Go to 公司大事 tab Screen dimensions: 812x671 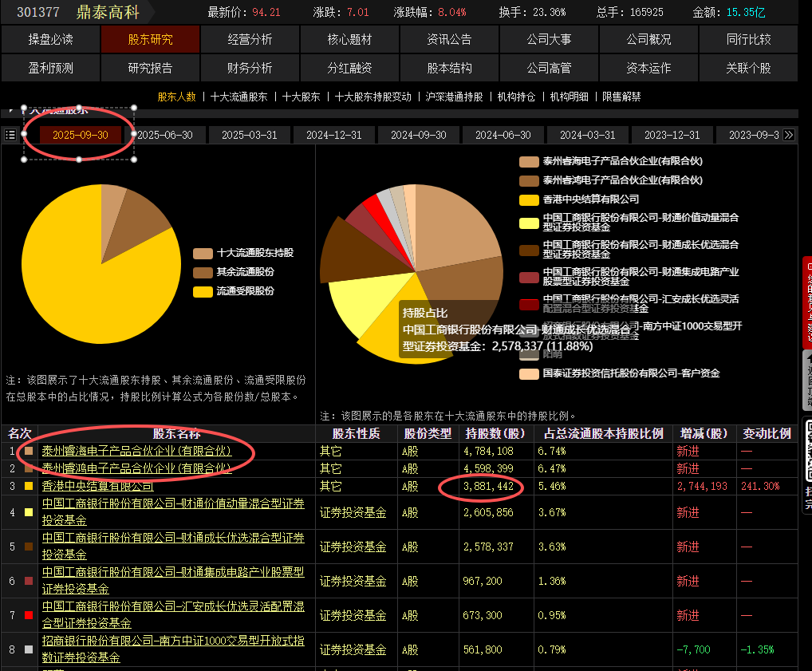[x=549, y=39]
